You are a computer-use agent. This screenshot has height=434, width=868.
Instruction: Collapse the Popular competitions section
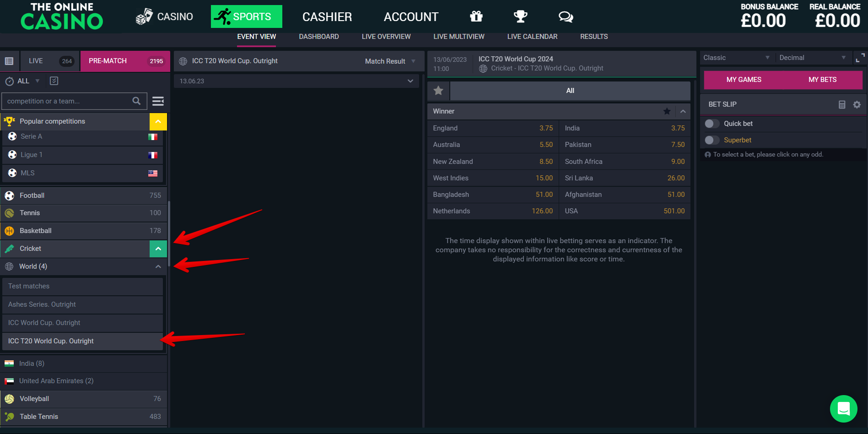[x=158, y=122]
